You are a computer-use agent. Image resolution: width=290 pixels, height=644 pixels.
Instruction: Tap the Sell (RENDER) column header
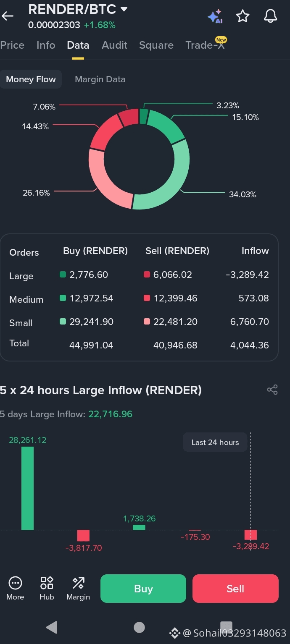pyautogui.click(x=177, y=251)
